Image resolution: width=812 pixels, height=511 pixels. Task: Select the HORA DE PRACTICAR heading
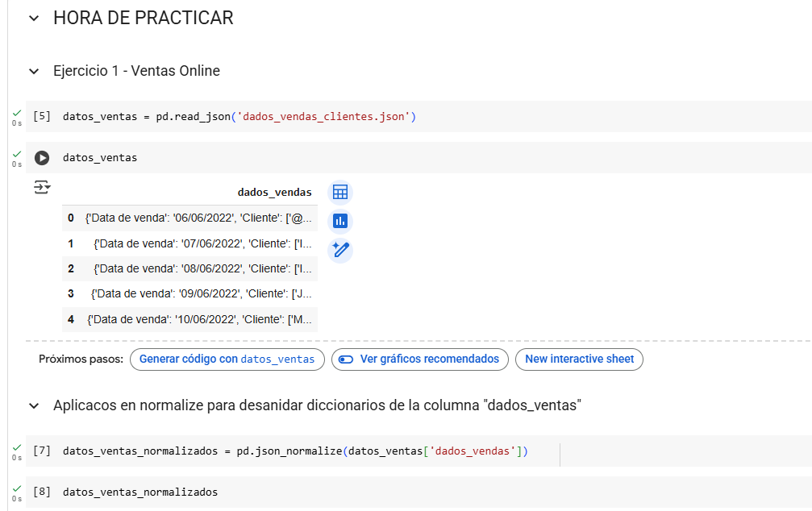[x=144, y=18]
